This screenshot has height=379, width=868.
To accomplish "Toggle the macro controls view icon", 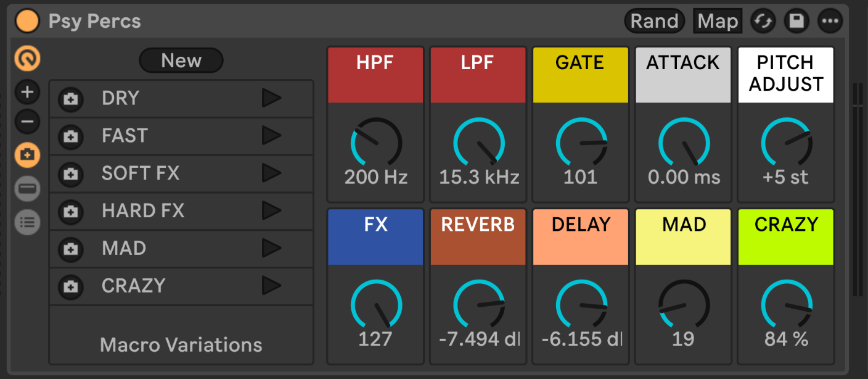I will click(27, 59).
